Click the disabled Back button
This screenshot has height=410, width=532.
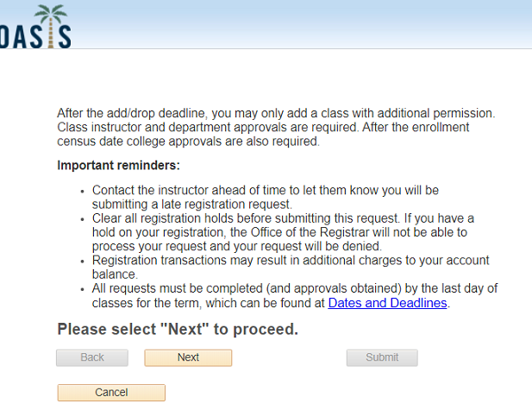click(x=92, y=357)
